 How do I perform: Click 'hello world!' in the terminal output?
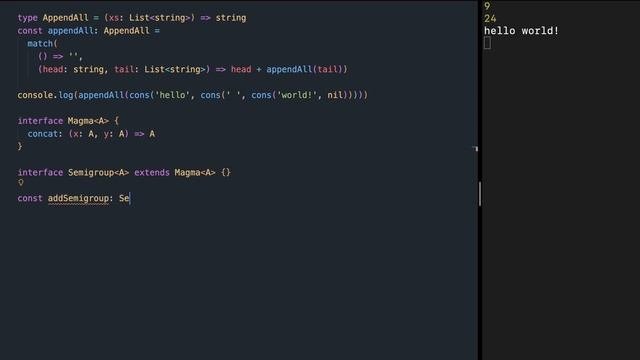521,31
